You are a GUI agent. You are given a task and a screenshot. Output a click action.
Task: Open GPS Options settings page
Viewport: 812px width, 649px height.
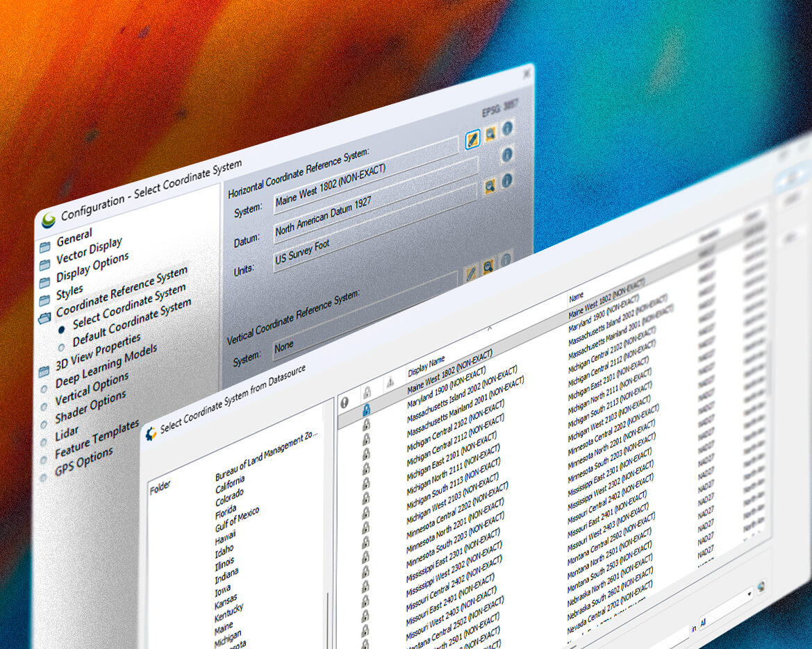(x=84, y=462)
